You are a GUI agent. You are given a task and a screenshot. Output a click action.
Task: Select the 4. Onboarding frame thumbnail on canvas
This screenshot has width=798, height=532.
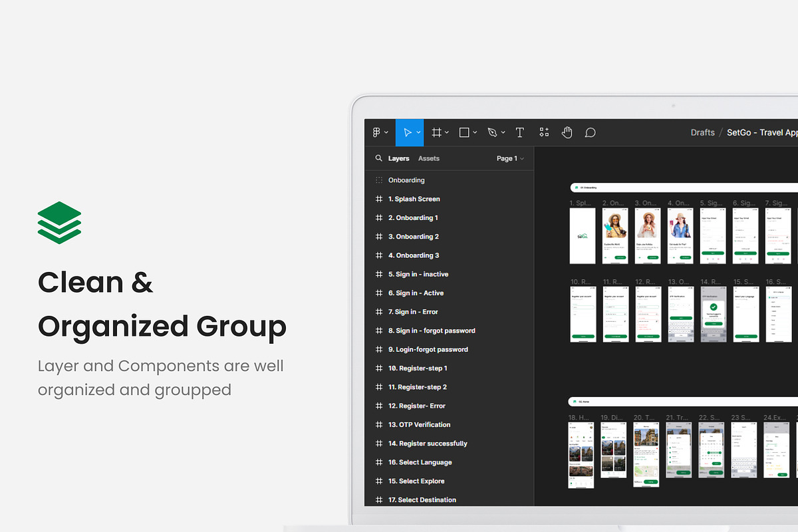[x=680, y=236]
